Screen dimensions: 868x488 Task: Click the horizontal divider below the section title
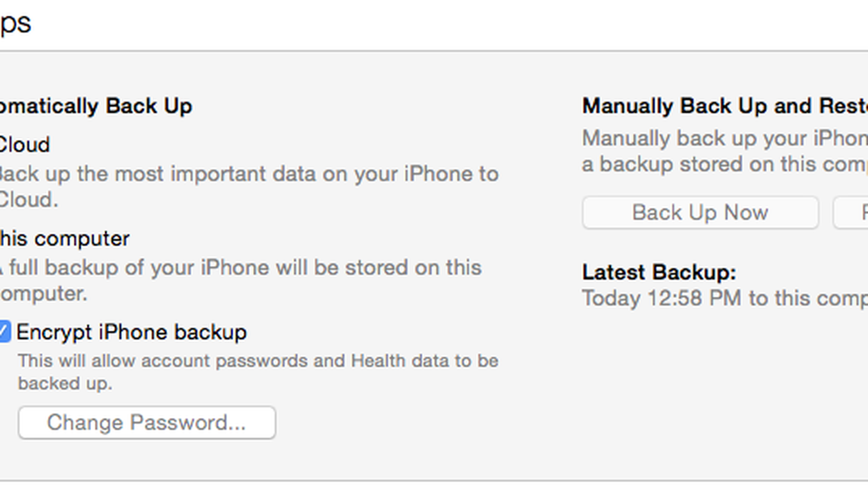tap(434, 52)
